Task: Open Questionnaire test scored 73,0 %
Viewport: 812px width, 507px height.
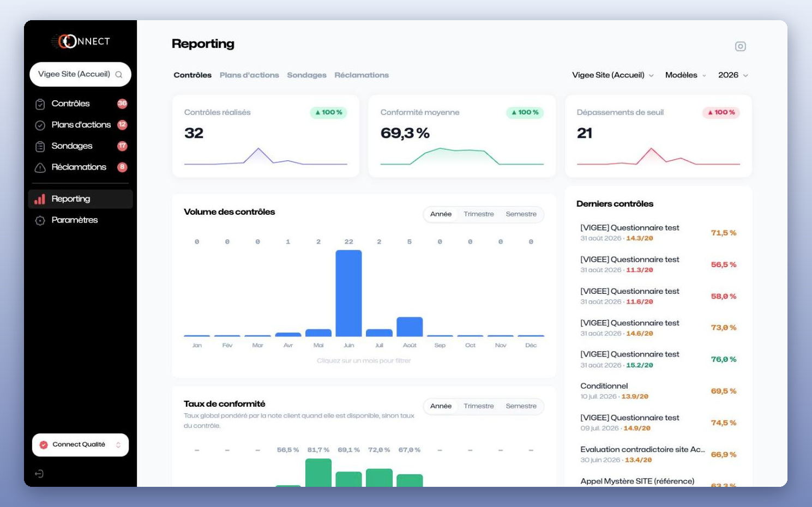Action: [x=658, y=328]
